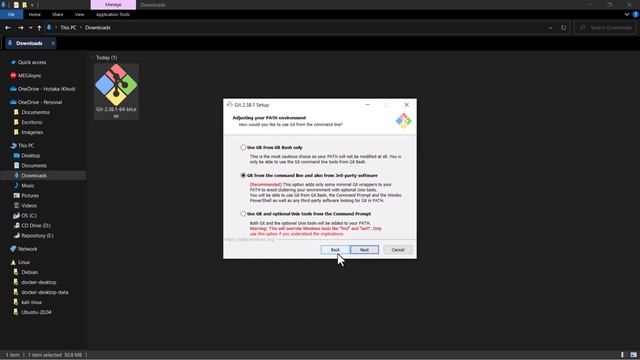Click 'This PC' in the address breadcrumb
The width and height of the screenshot is (640, 360).
click(x=68, y=28)
